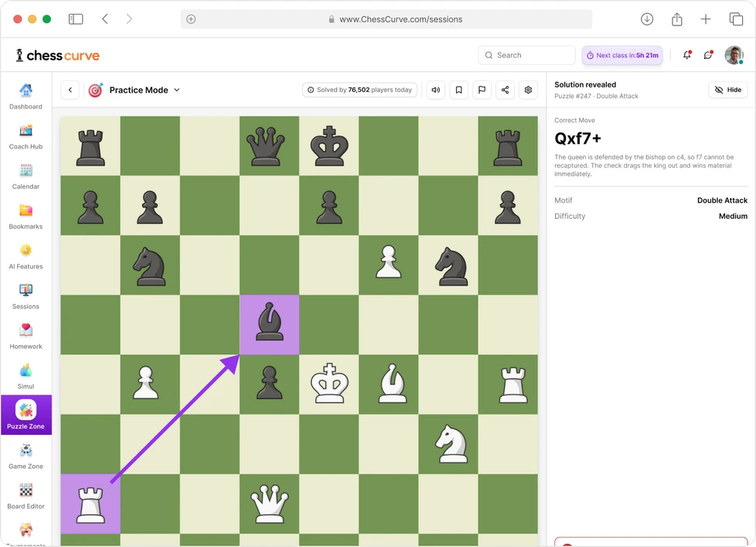
Task: Open Board Editor in the sidebar
Action: (x=26, y=497)
